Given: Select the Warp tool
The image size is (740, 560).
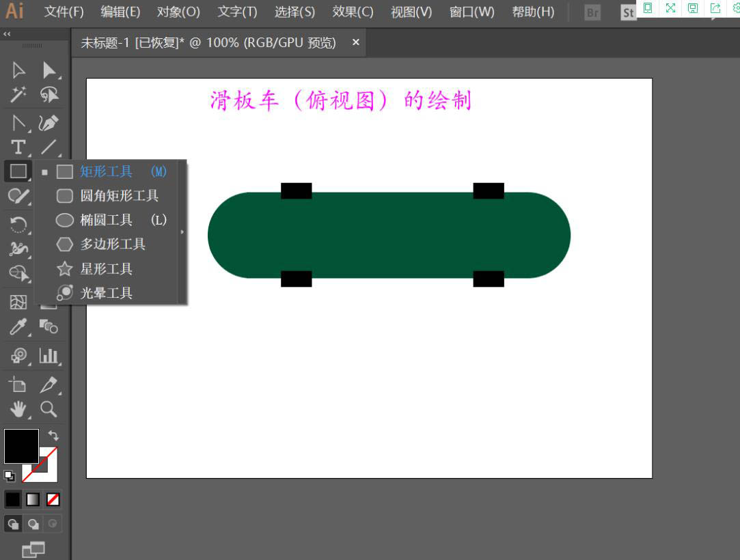Looking at the screenshot, I should click(x=18, y=248).
